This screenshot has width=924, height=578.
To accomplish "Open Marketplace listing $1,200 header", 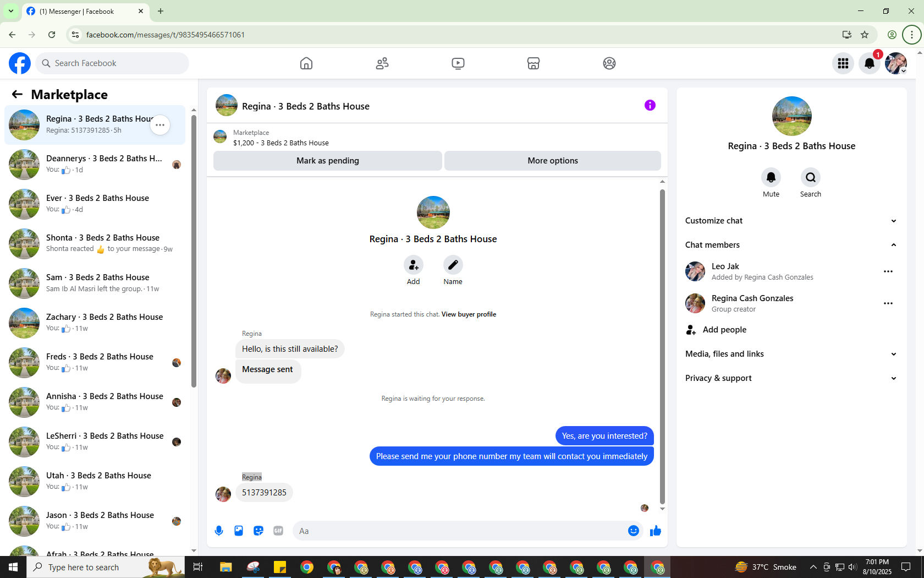I will (x=437, y=137).
